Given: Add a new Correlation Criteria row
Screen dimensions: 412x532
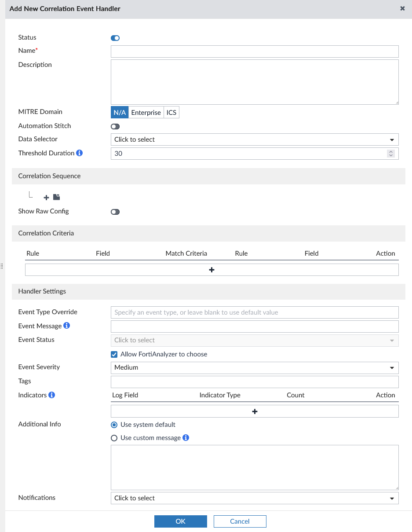Looking at the screenshot, I should (212, 269).
